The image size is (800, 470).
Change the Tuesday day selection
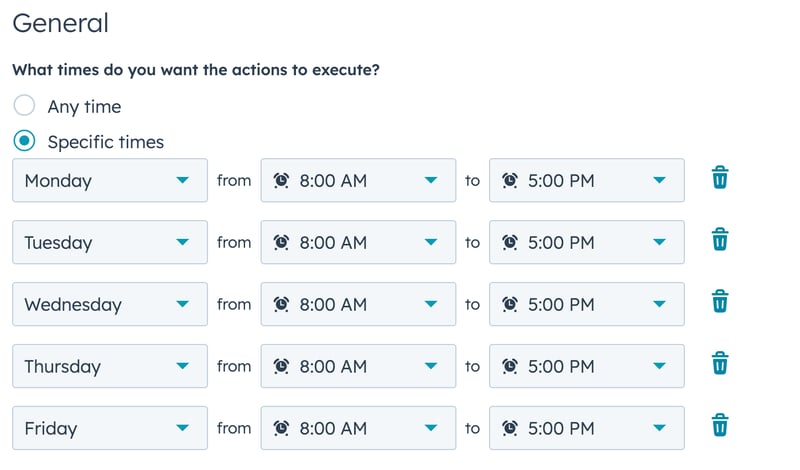pyautogui.click(x=110, y=243)
